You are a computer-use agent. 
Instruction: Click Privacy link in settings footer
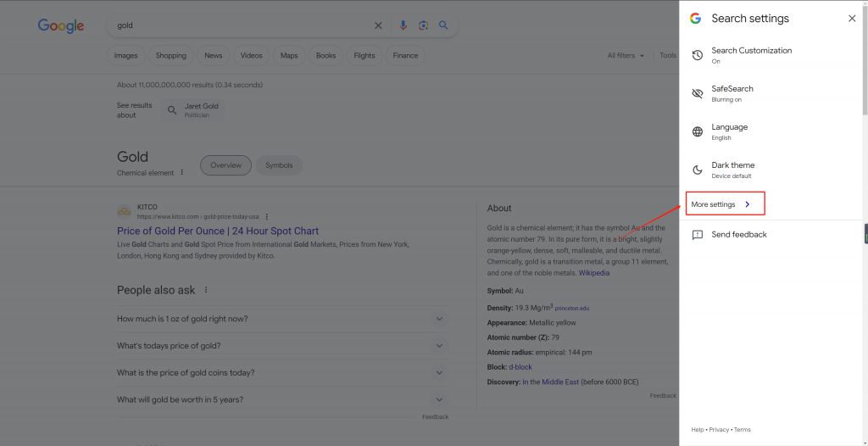click(719, 429)
